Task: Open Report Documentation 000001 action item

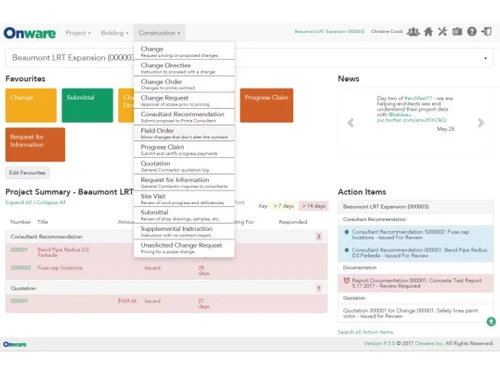Action: point(417,283)
